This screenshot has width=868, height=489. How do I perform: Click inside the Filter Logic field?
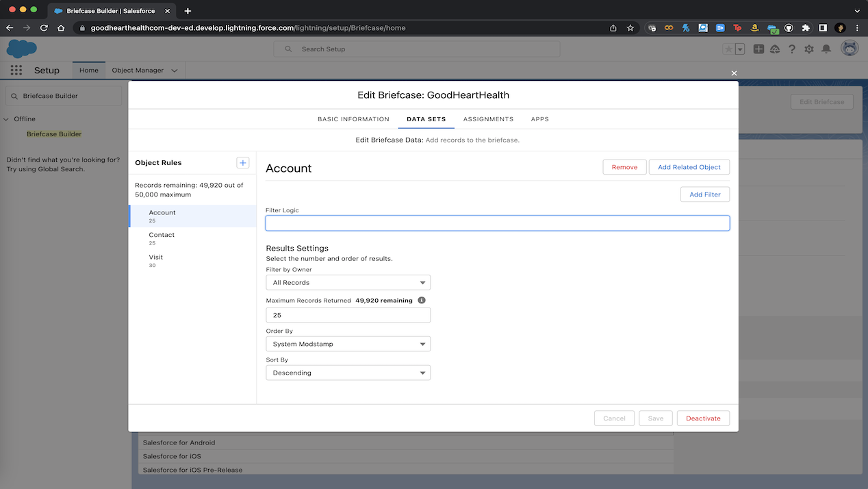pyautogui.click(x=497, y=223)
